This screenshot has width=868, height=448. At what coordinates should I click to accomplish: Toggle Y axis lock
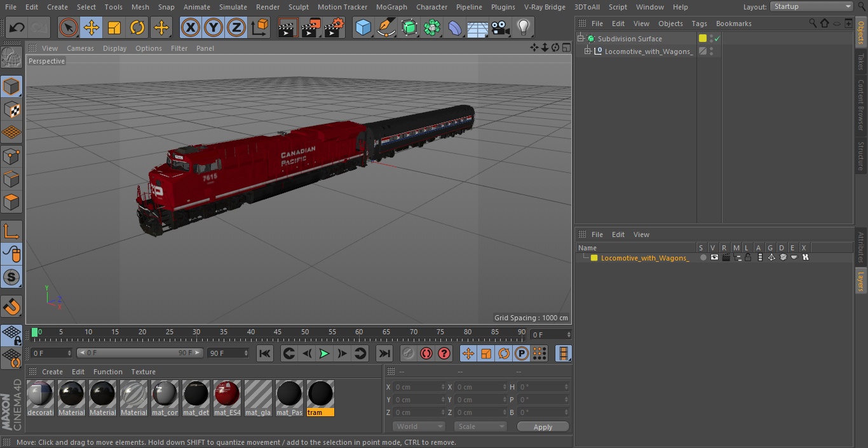point(214,27)
